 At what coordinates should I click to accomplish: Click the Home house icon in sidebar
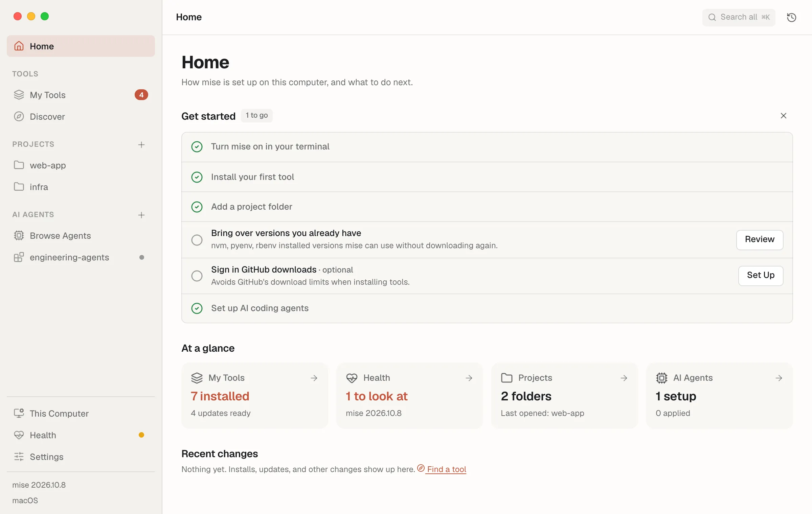(x=19, y=46)
